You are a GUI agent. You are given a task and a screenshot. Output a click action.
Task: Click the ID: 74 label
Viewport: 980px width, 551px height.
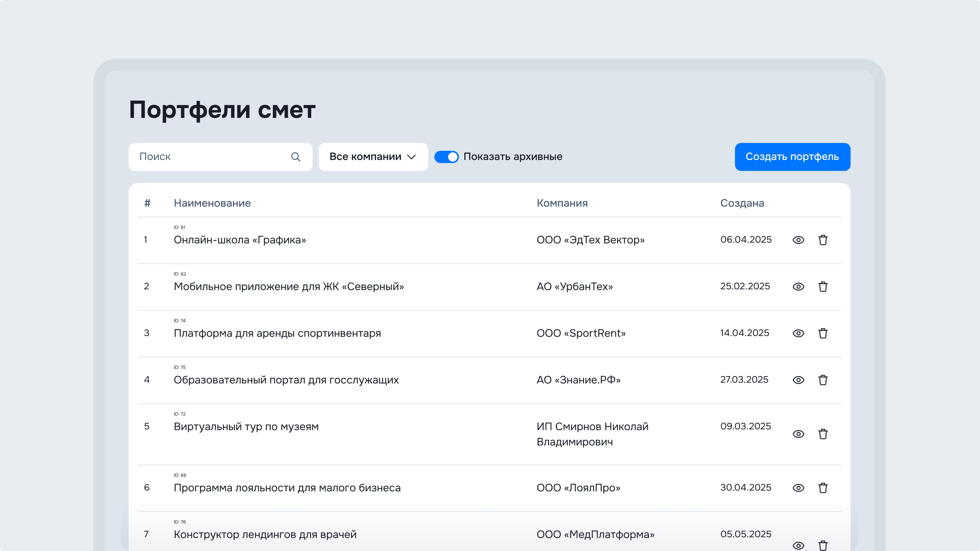(x=180, y=321)
